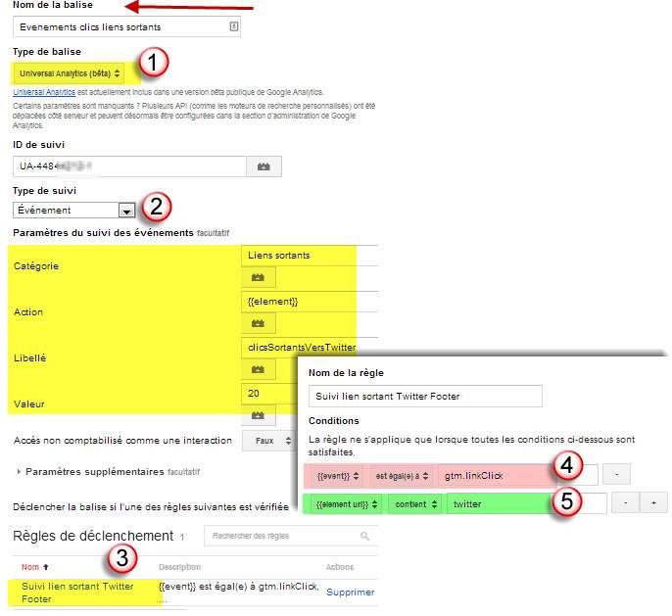Screen dimensions: 672x616
Task: Click the Libellé field clicsSortantsVersTwitter
Action: point(310,348)
